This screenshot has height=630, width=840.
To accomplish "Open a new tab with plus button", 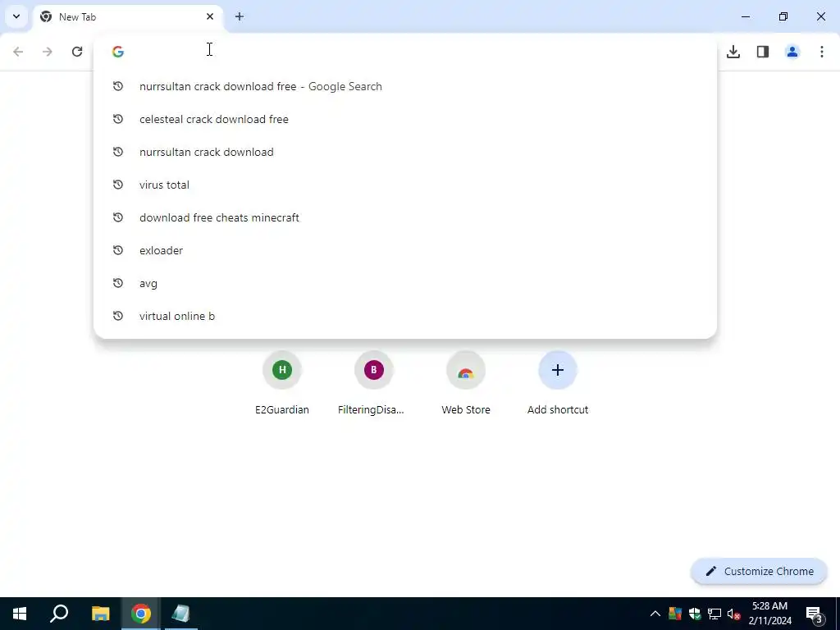I will click(x=240, y=16).
